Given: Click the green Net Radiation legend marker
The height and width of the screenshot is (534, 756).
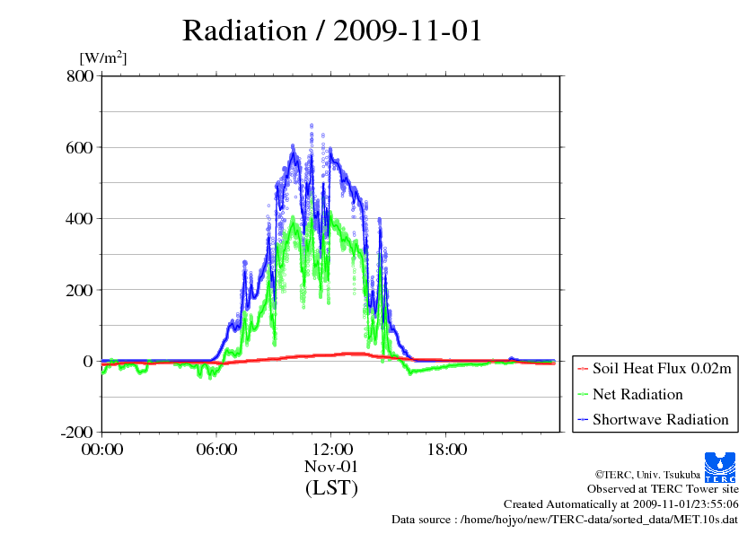Looking at the screenshot, I should click(583, 395).
